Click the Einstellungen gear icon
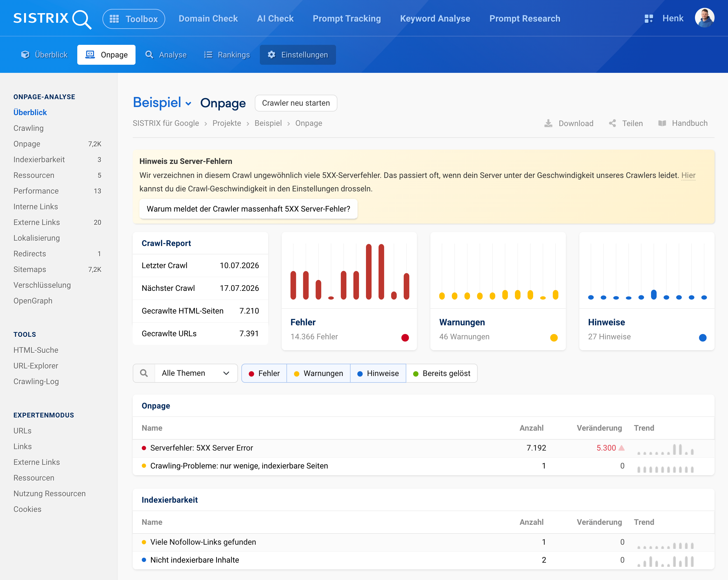 [x=272, y=55]
